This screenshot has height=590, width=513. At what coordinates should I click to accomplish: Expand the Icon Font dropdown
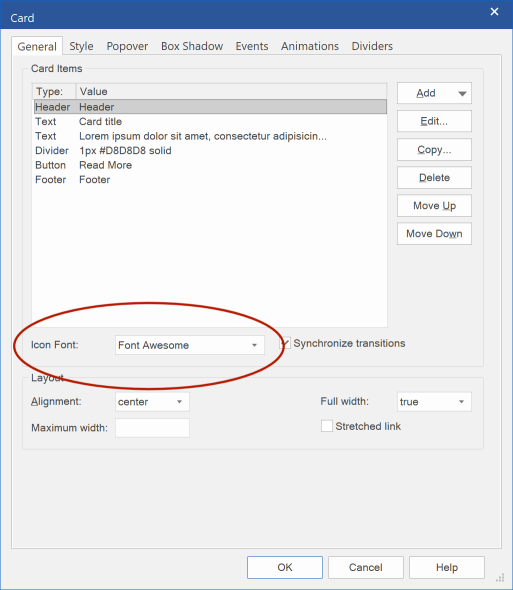click(190, 345)
